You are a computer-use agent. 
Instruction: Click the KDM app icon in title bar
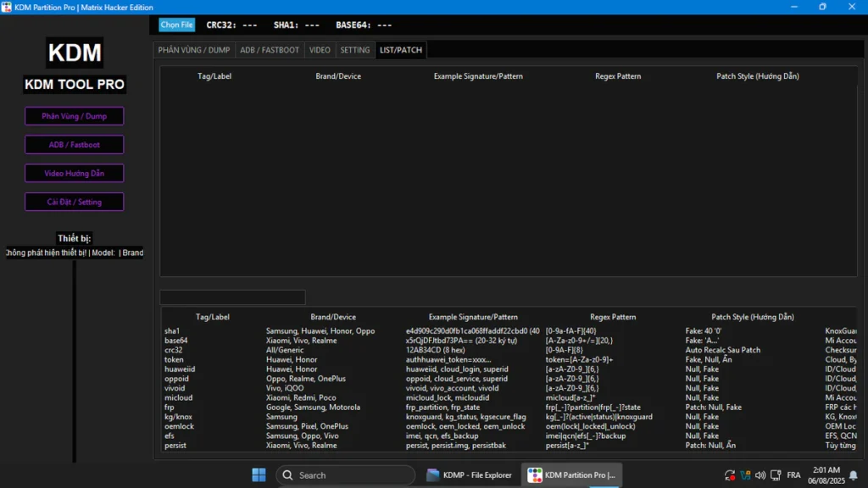tap(7, 7)
